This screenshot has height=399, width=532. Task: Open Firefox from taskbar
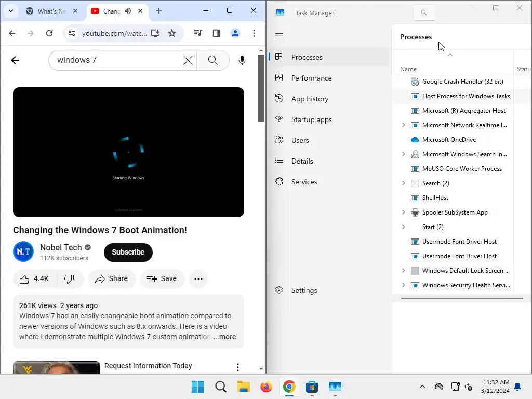pyautogui.click(x=267, y=387)
